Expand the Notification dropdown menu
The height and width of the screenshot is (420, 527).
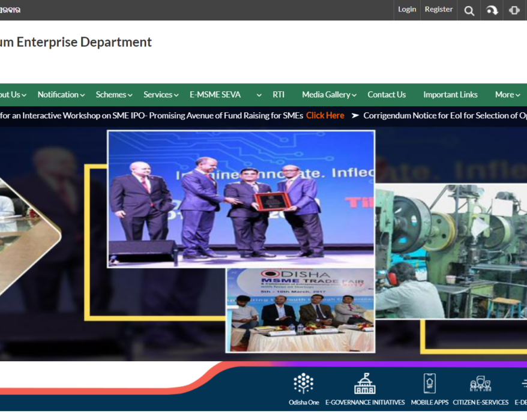(61, 95)
